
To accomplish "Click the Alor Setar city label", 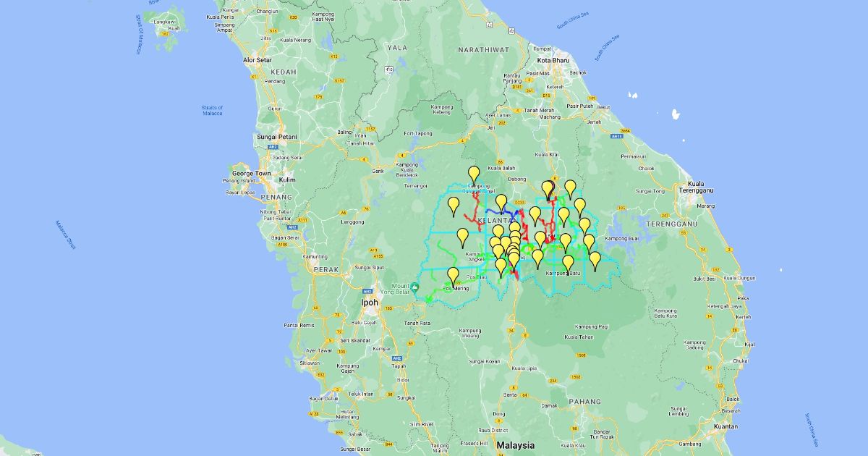I will click(x=259, y=60).
